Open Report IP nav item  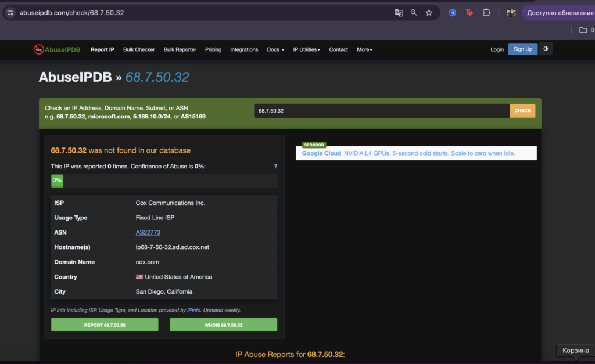tap(102, 49)
